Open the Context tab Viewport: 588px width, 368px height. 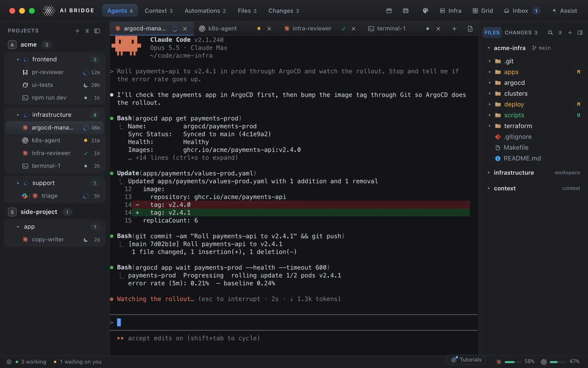click(159, 11)
